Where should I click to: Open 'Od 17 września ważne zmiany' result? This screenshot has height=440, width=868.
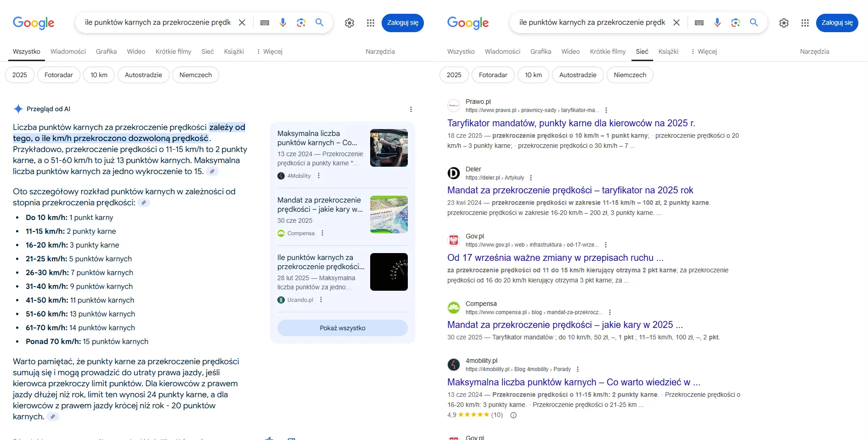[x=555, y=258]
